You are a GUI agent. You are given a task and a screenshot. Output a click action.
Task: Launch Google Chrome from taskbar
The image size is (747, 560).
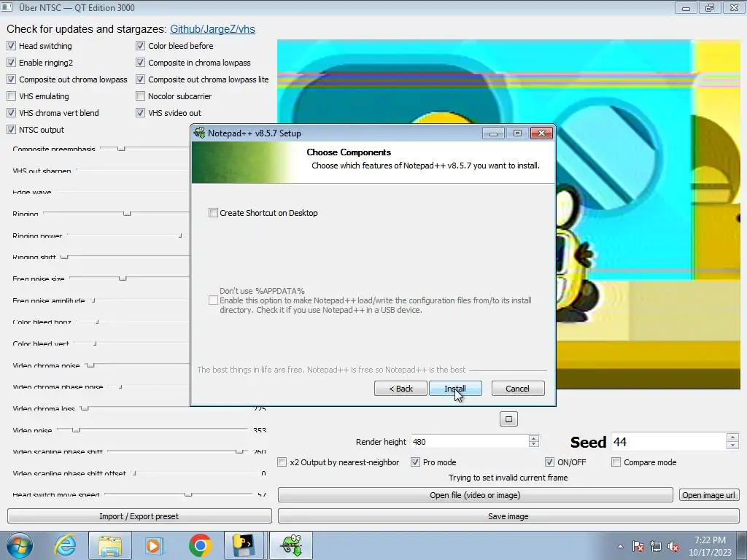click(200, 545)
